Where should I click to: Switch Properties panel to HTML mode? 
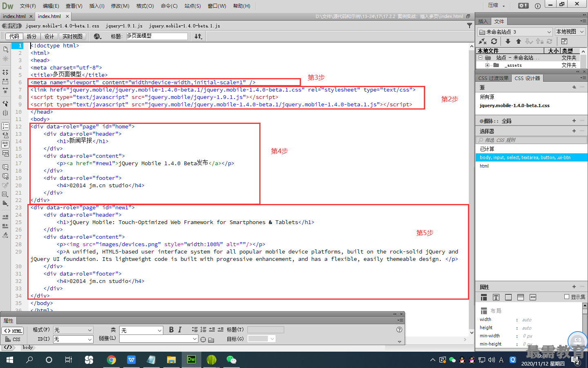[13, 331]
